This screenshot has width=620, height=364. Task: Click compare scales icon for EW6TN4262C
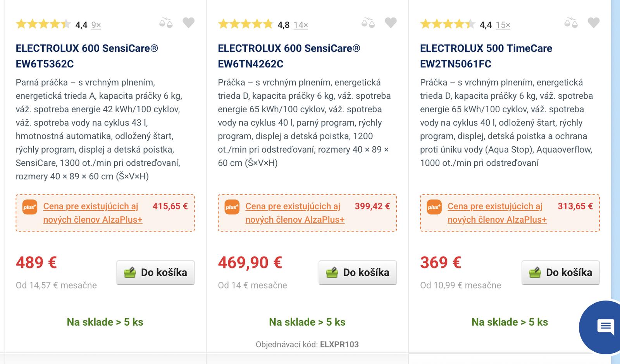(368, 23)
